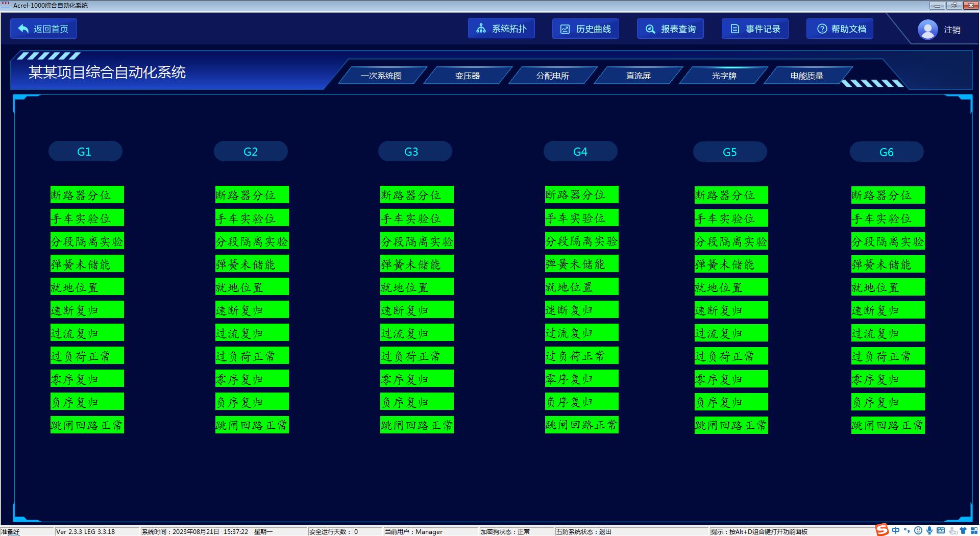Click G6 跳闸回路正常 status indicator
980x536 pixels.
(x=887, y=425)
